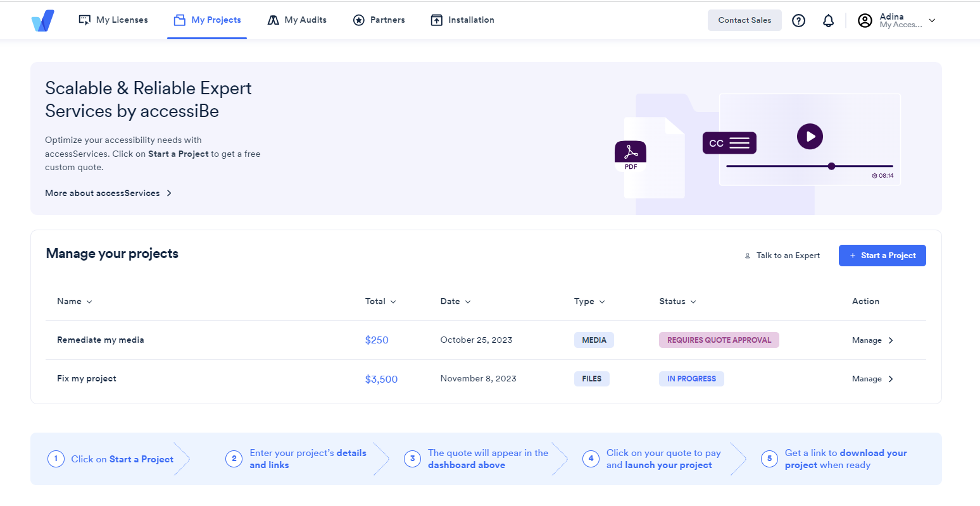Click the video progress slider handle

[831, 166]
